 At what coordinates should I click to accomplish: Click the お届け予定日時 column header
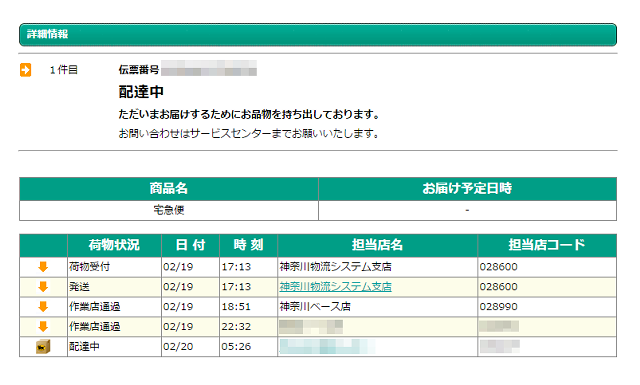(x=467, y=189)
